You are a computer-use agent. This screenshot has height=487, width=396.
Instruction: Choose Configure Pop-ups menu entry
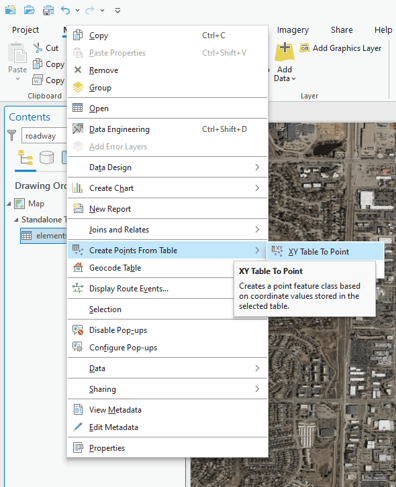(167, 348)
